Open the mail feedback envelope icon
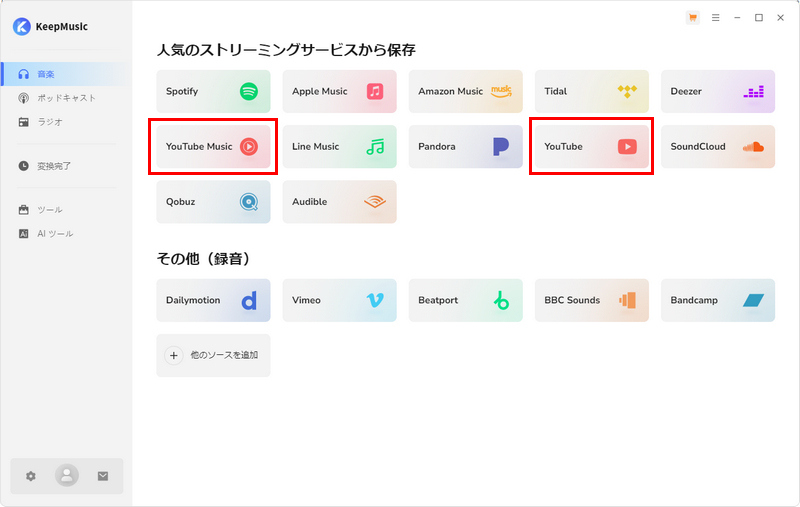800x507 pixels. (x=103, y=476)
